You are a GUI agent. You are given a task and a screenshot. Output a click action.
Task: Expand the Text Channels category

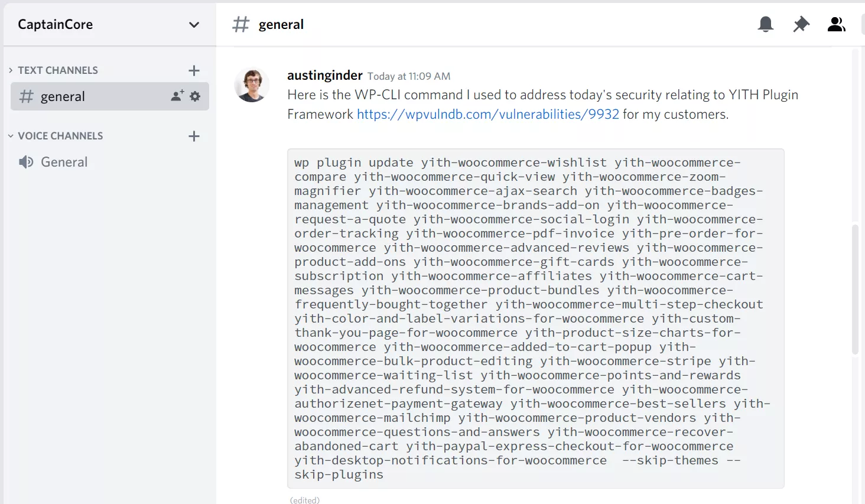click(x=11, y=70)
